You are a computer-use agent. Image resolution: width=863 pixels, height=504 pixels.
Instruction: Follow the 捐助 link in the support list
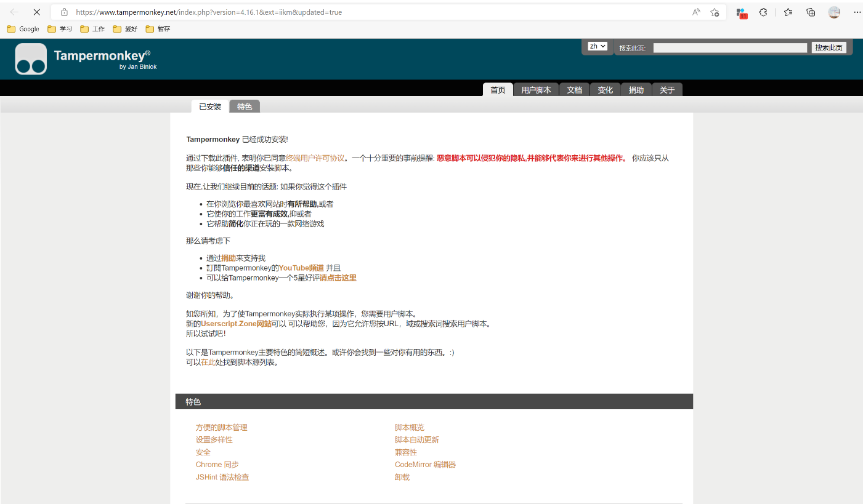[229, 258]
